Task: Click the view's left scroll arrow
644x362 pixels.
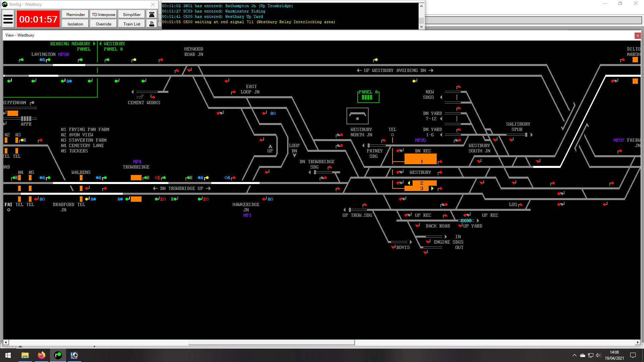Action: tap(6, 342)
